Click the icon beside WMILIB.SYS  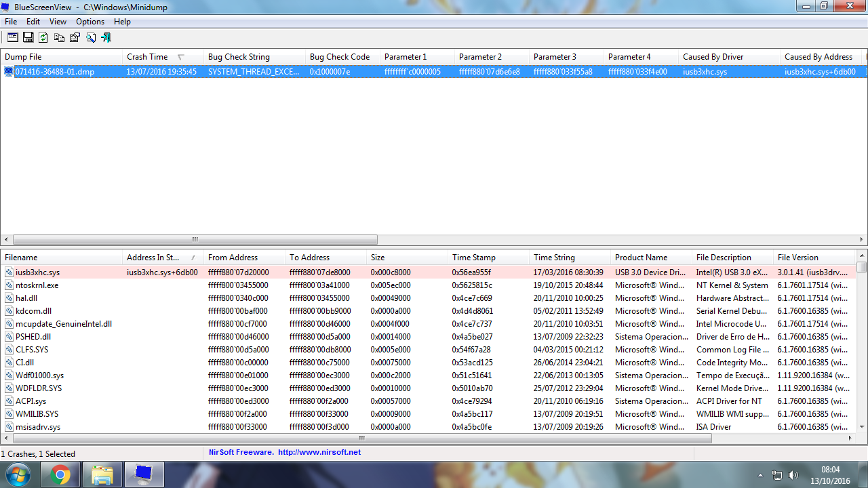(9, 414)
